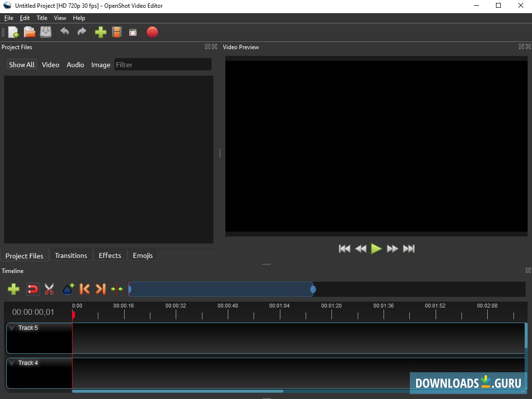Viewport: 532px width, 399px height.
Task: Open the Effects tab
Action: coord(110,255)
